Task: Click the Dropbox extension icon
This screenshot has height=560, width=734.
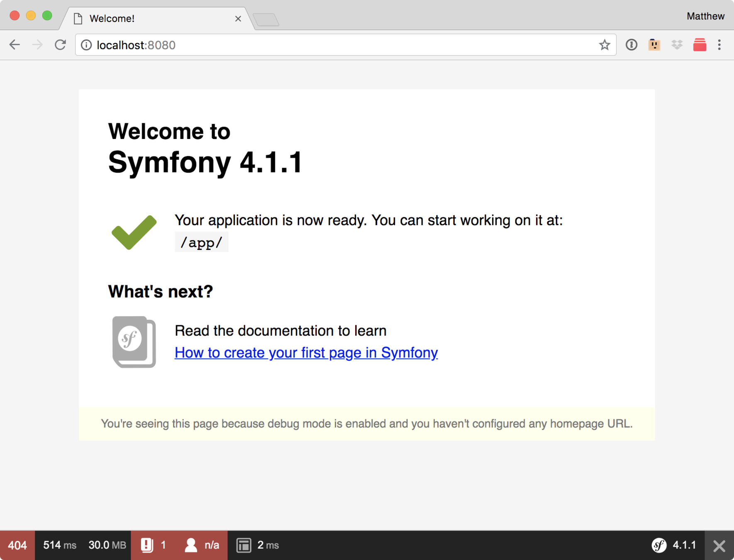Action: [677, 45]
